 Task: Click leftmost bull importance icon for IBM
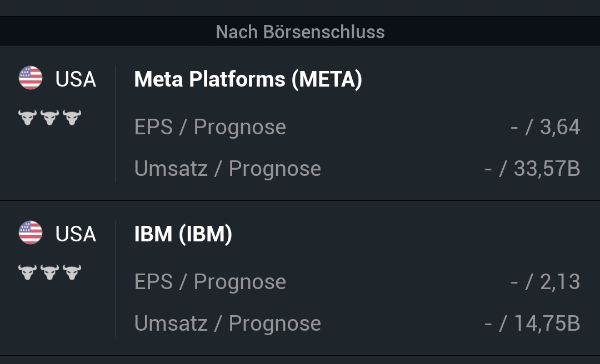click(27, 272)
